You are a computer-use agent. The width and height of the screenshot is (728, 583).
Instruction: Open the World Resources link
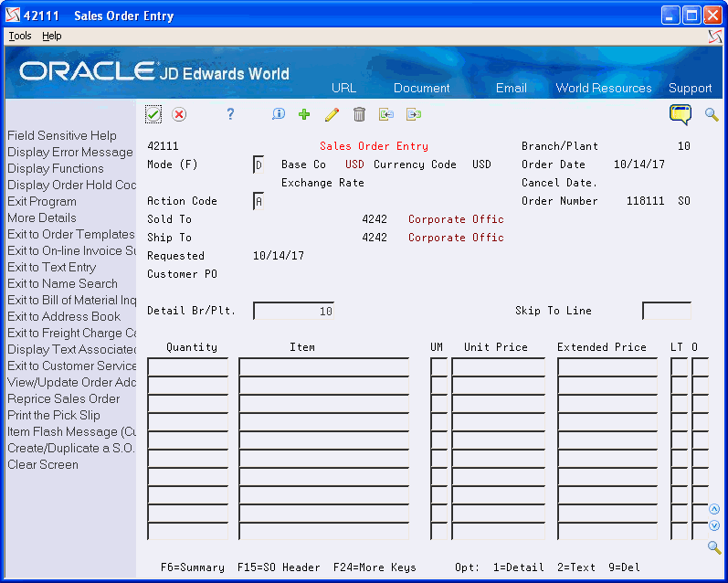pyautogui.click(x=604, y=88)
